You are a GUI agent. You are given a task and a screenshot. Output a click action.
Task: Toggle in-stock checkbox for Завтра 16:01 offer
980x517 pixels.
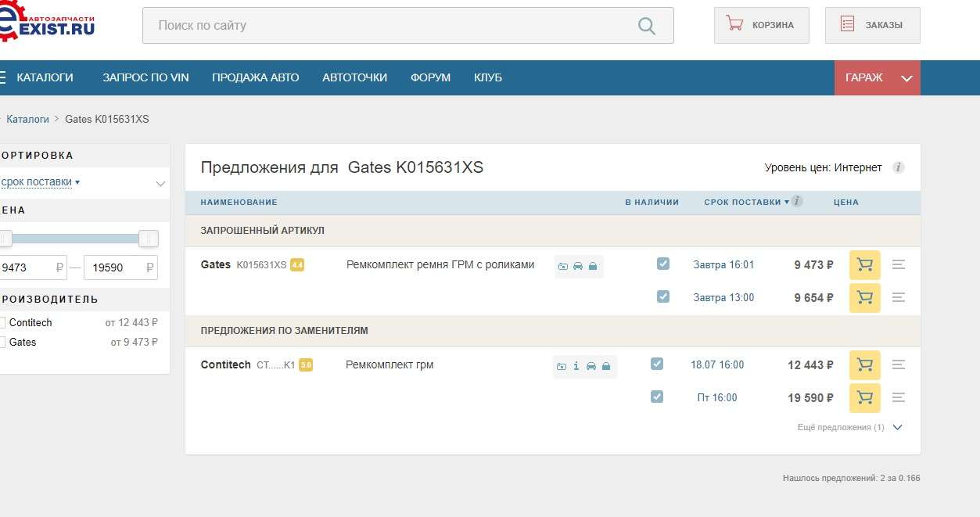pos(663,264)
